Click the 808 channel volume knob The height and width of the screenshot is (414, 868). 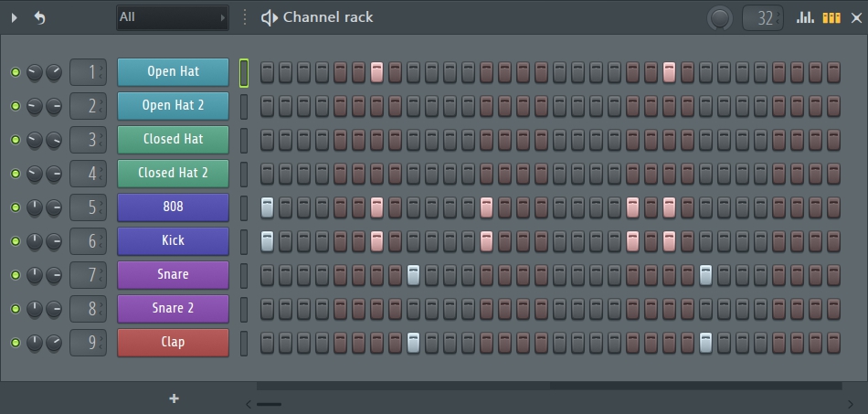coord(54,207)
